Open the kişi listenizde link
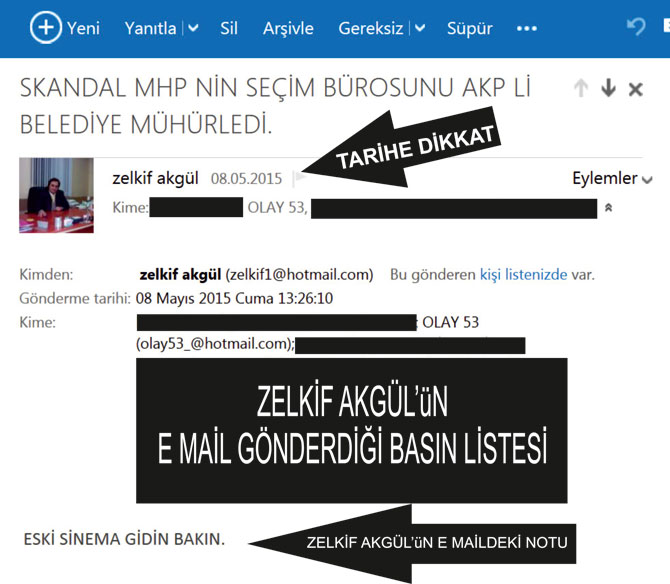The height and width of the screenshot is (584, 670). pos(523,274)
